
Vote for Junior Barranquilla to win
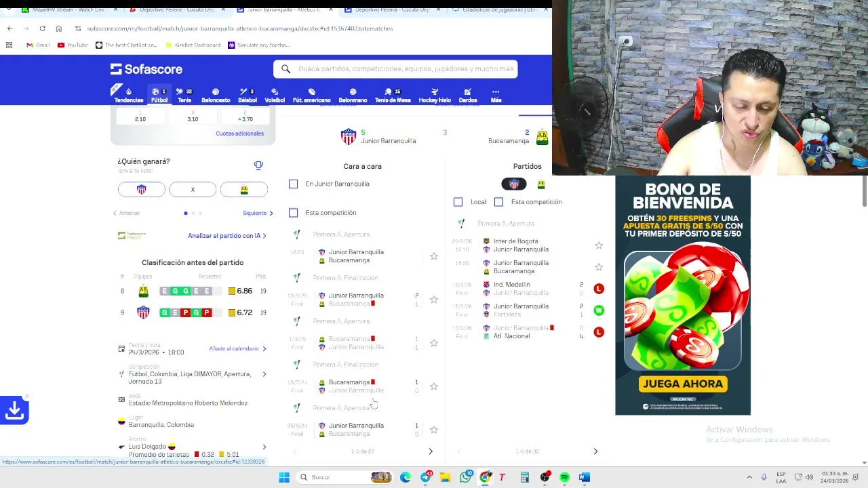pos(141,190)
